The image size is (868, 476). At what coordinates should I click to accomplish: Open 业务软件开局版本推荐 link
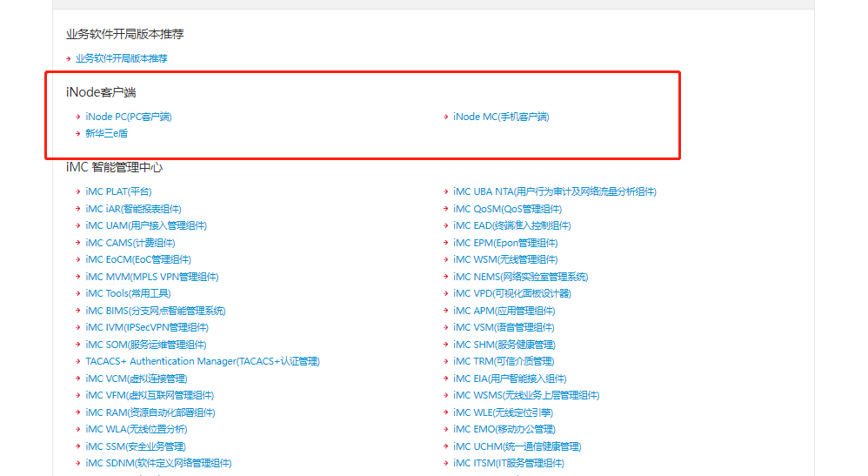point(121,58)
